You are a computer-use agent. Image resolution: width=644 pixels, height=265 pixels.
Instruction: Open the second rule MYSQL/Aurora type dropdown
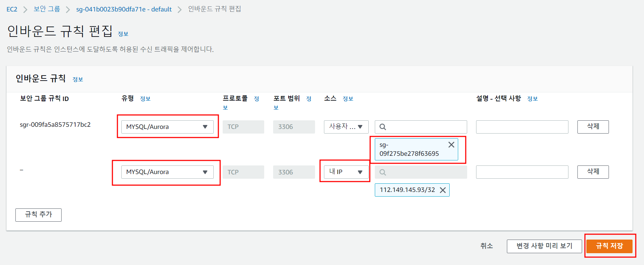click(167, 172)
